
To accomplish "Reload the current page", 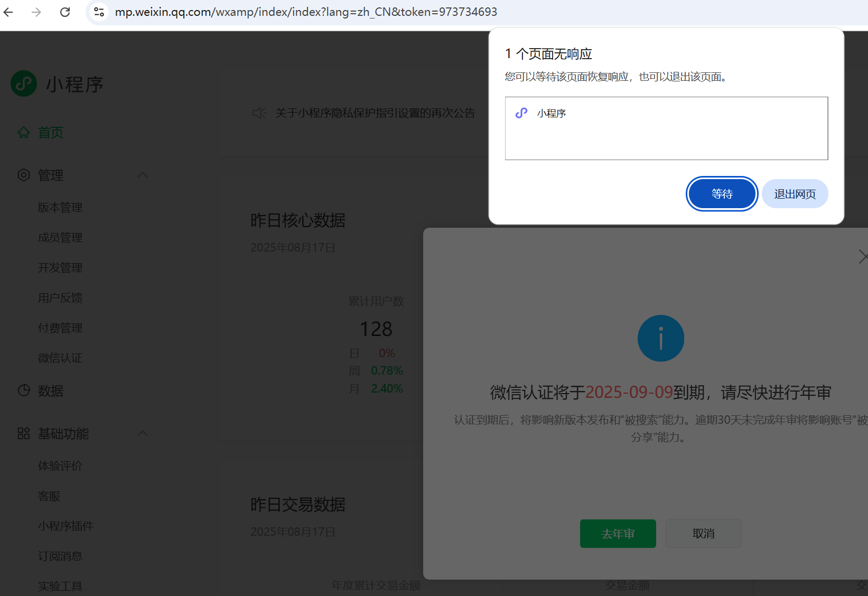I will tap(65, 12).
